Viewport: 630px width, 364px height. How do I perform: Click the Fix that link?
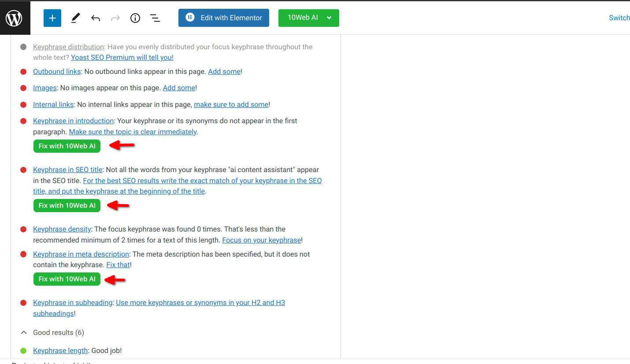[118, 265]
